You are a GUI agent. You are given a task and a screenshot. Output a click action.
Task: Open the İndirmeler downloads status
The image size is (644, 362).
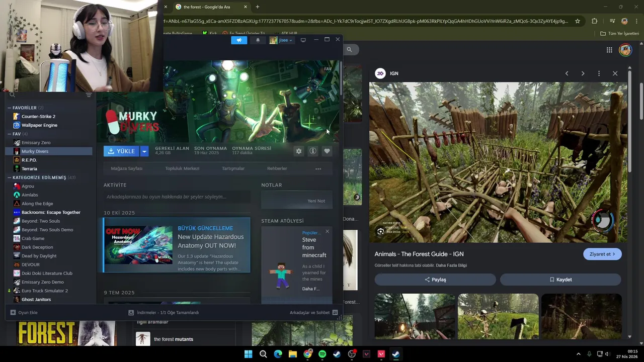coord(164,312)
